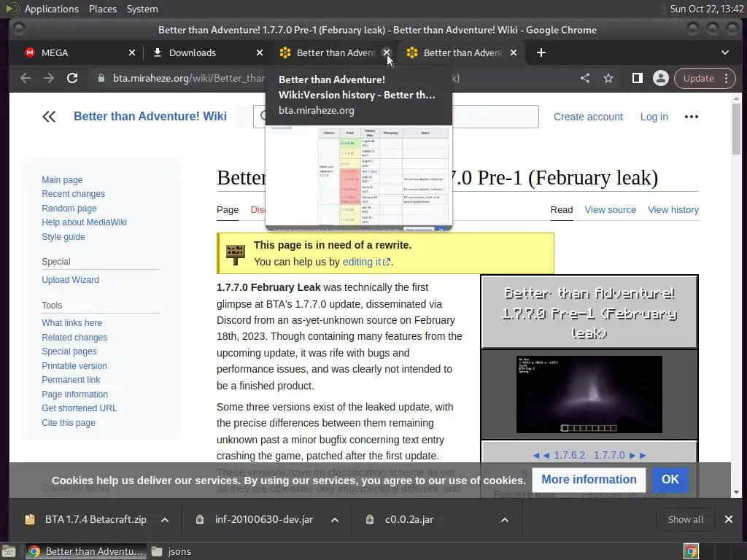Open jsons folder in taskbar
The width and height of the screenshot is (747, 560).
[171, 551]
